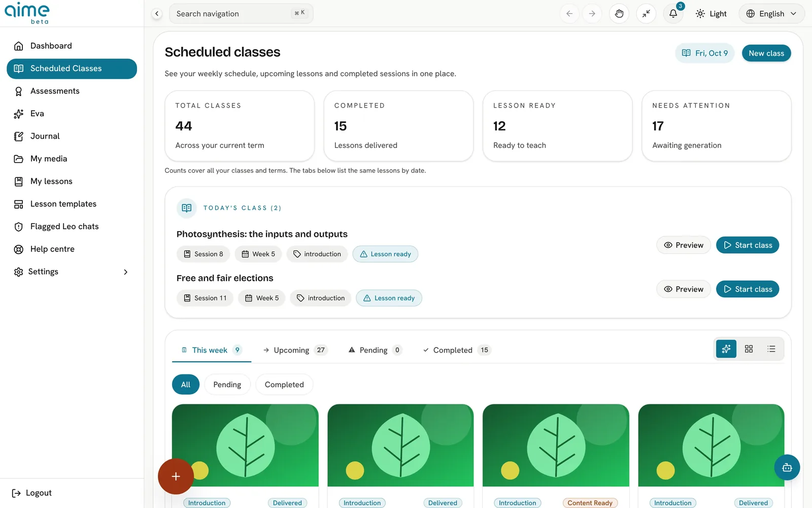
Task: Open the floating red plus button
Action: [x=176, y=477]
